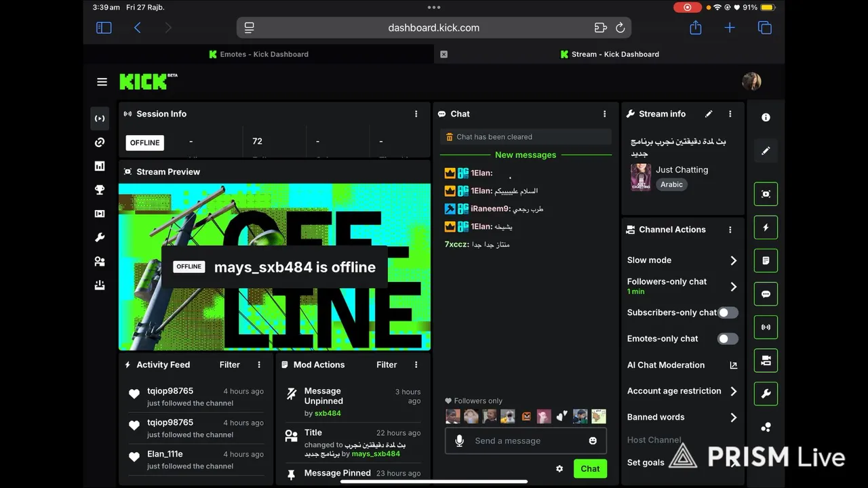Click the Just Chatting category
The image size is (868, 488).
tap(682, 169)
